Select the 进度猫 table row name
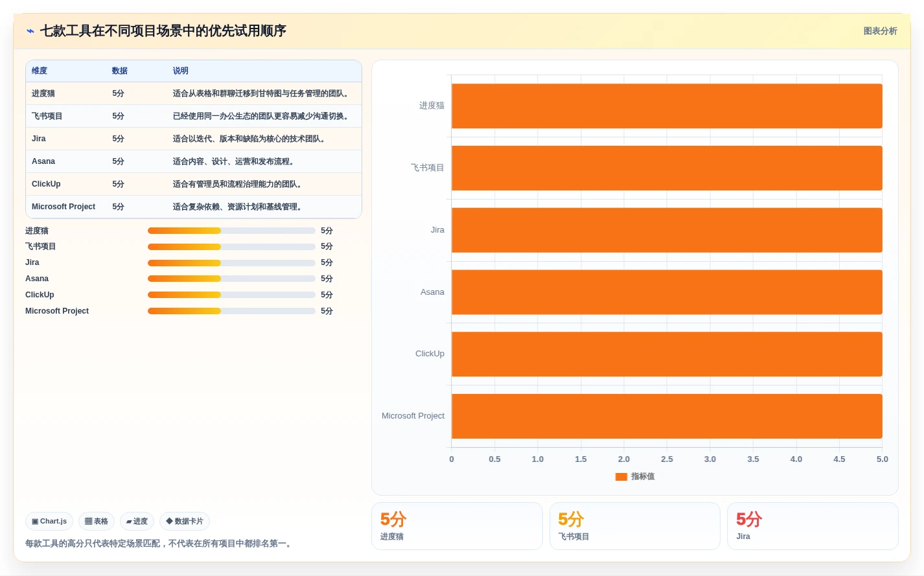Viewport: 924px width, 576px height. pos(43,93)
